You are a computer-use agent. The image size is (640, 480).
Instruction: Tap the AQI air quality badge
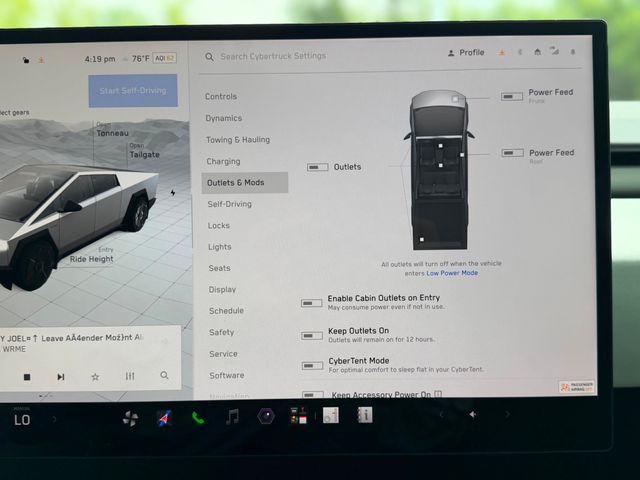click(164, 58)
